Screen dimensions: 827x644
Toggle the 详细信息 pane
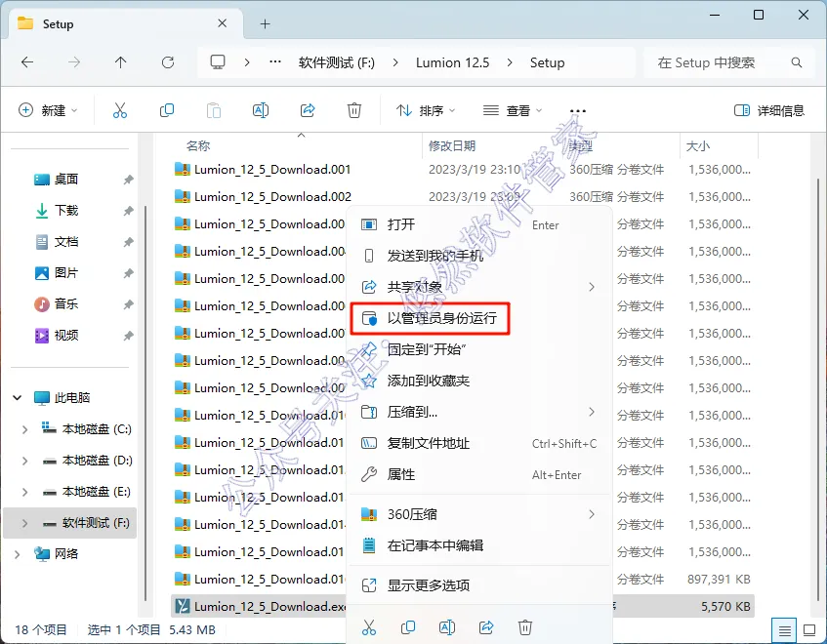point(769,110)
